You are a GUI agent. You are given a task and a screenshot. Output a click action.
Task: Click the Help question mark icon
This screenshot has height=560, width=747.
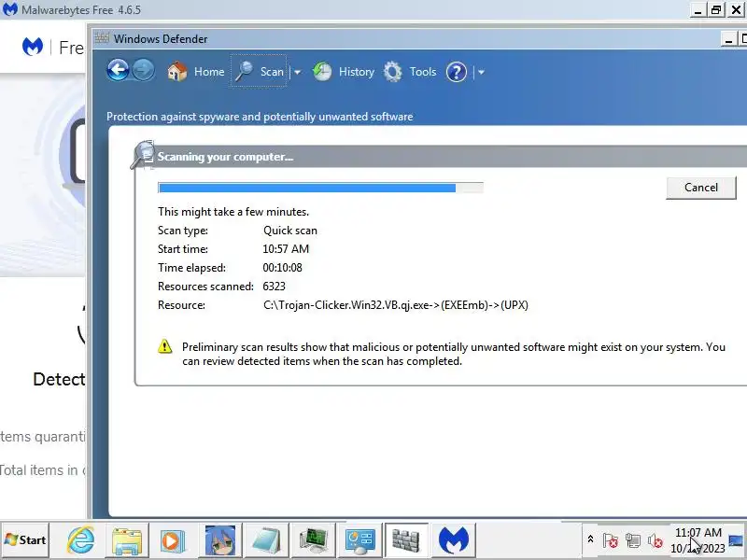(x=457, y=73)
